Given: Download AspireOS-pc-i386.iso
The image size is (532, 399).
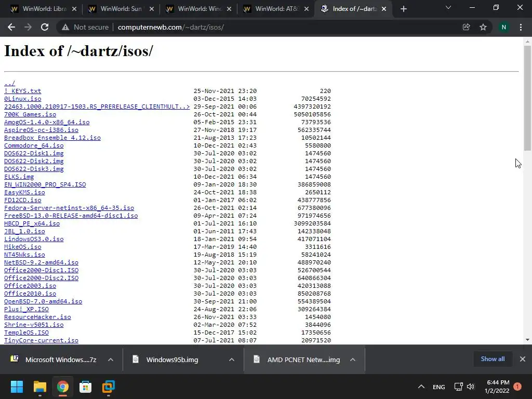Looking at the screenshot, I should pyautogui.click(x=41, y=130).
